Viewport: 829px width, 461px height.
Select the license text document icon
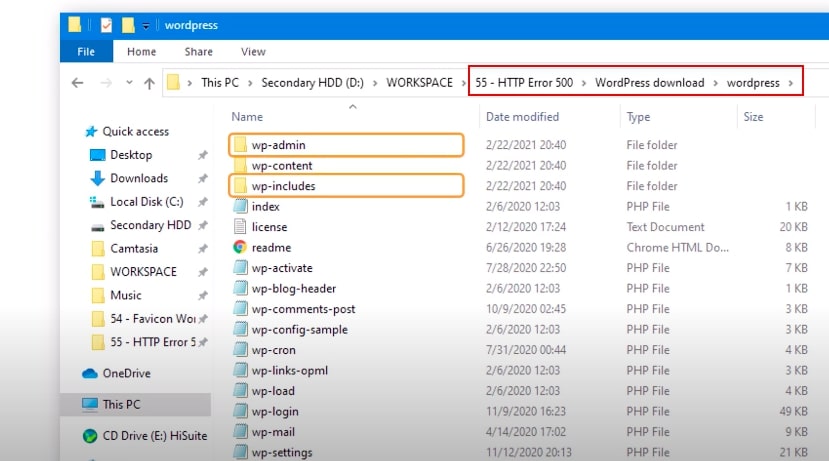[240, 226]
